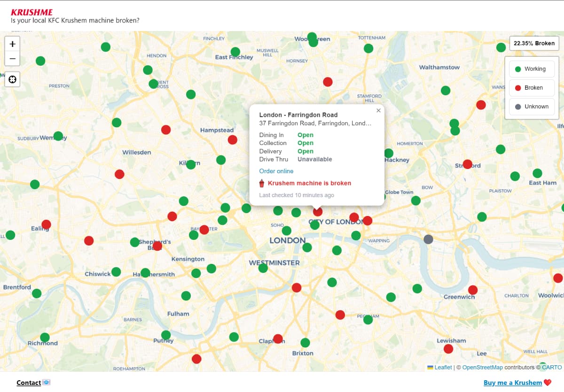This screenshot has height=392, width=564.
Task: Click the green marker at Chiswick
Action: (x=116, y=272)
